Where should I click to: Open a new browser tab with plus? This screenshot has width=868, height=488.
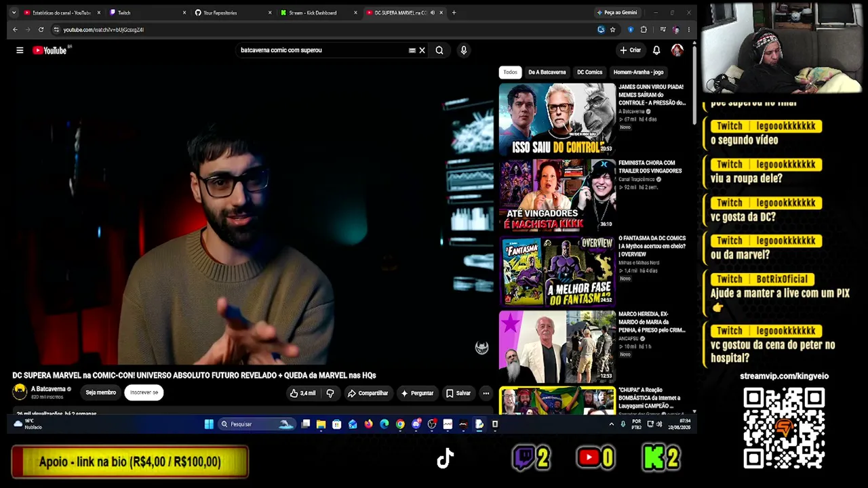(x=454, y=12)
